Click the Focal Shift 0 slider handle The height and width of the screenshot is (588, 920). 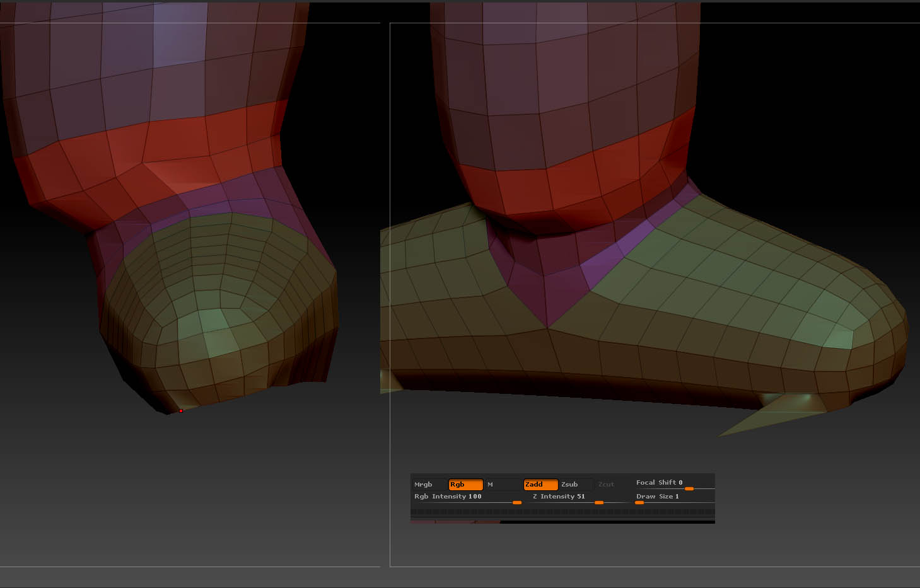(x=689, y=488)
